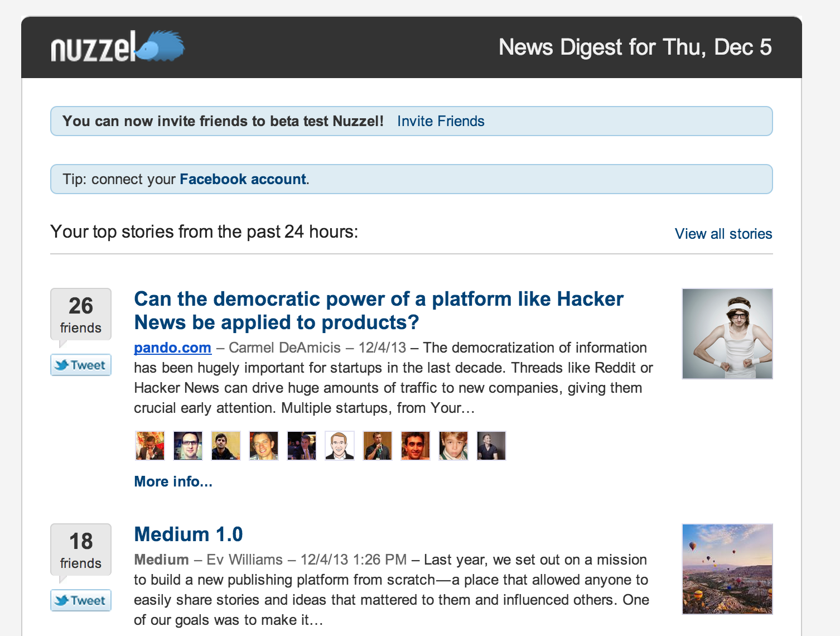This screenshot has width=840, height=636.
Task: Click the 'The democratization of information' summary text
Action: click(535, 348)
